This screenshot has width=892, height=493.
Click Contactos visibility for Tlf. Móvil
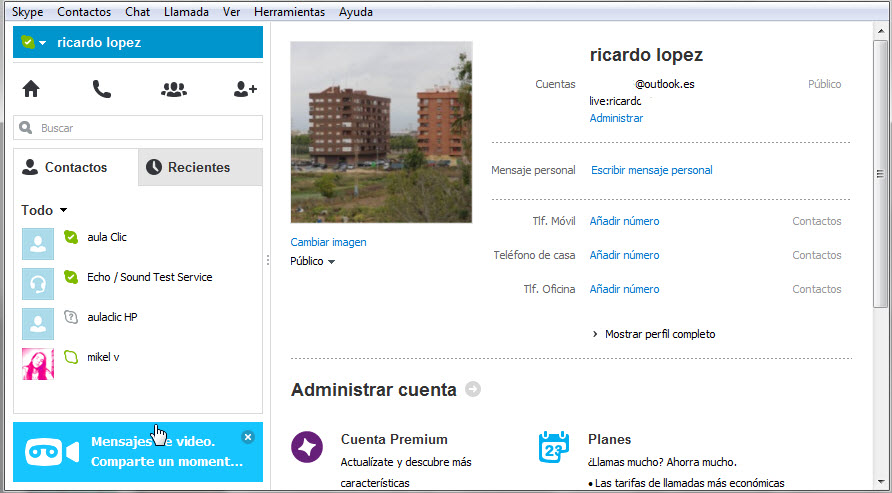[x=817, y=221]
